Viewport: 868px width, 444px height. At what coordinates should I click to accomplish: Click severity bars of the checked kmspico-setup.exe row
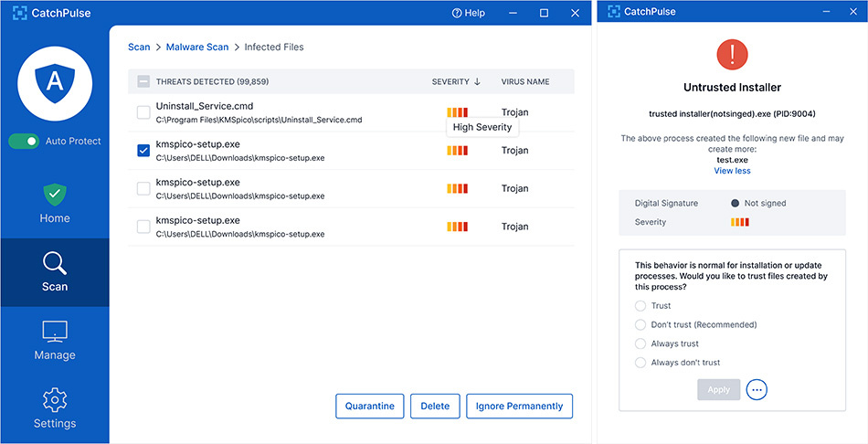457,151
